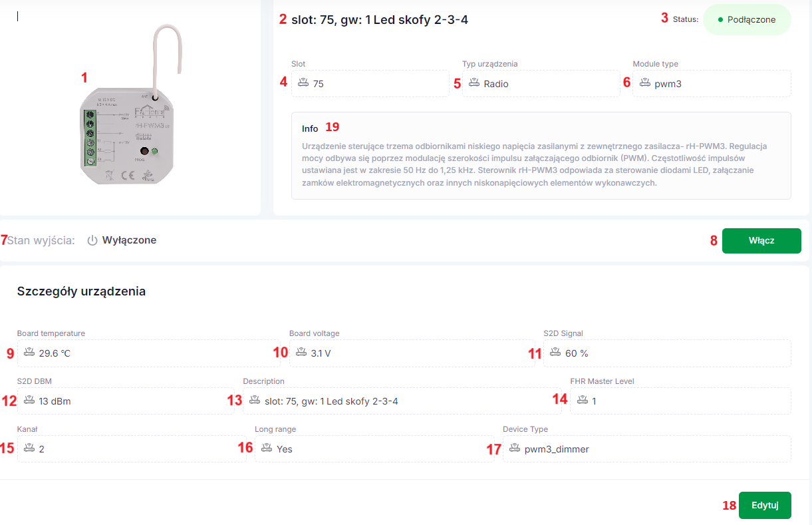Click the icon in the Typ urządzenia field

pyautogui.click(x=474, y=83)
